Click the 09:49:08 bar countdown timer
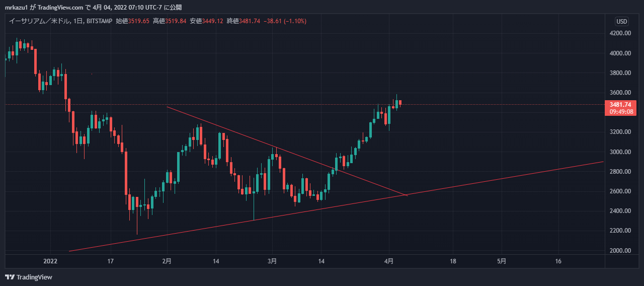Image resolution: width=644 pixels, height=286 pixels. pos(620,112)
